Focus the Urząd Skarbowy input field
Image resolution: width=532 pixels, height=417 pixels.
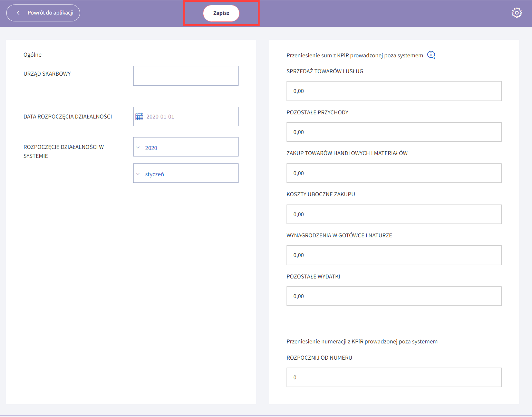point(186,76)
